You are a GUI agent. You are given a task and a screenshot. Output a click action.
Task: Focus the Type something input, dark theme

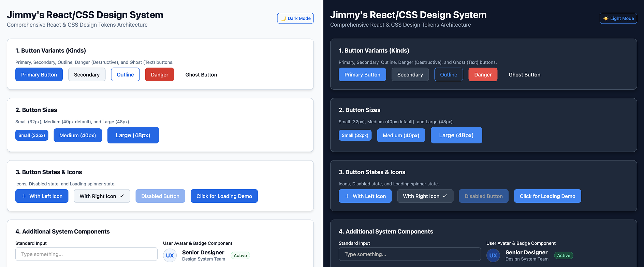[410, 254]
